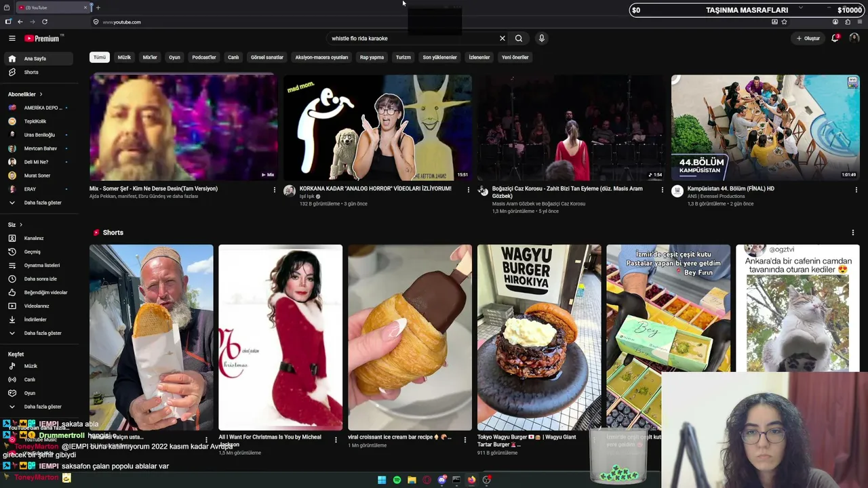This screenshot has height=488, width=868.
Task: Open Geçmiş history in the sidebar
Action: click(33, 252)
